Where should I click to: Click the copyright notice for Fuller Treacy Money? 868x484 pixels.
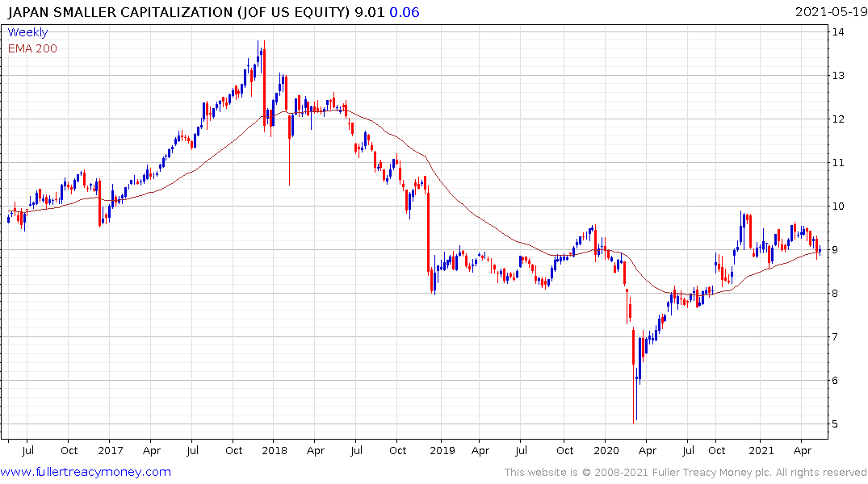click(686, 473)
